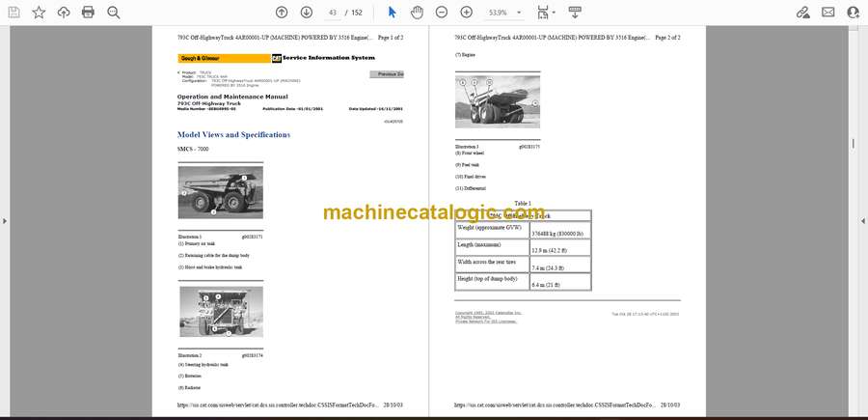Viewport: 868px width, 420px height.
Task: Expand the left navigation pane arrow
Action: [5, 221]
